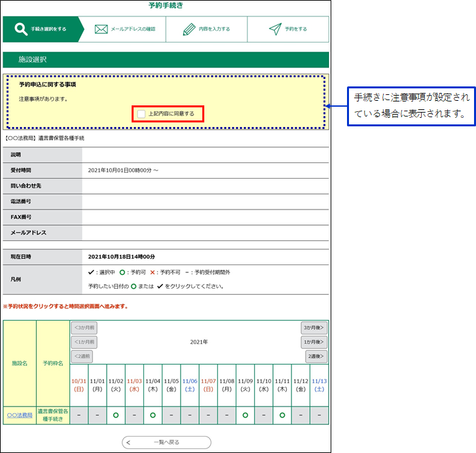Click the magnifying glass icon in step one
476x453 pixels.
point(21,29)
